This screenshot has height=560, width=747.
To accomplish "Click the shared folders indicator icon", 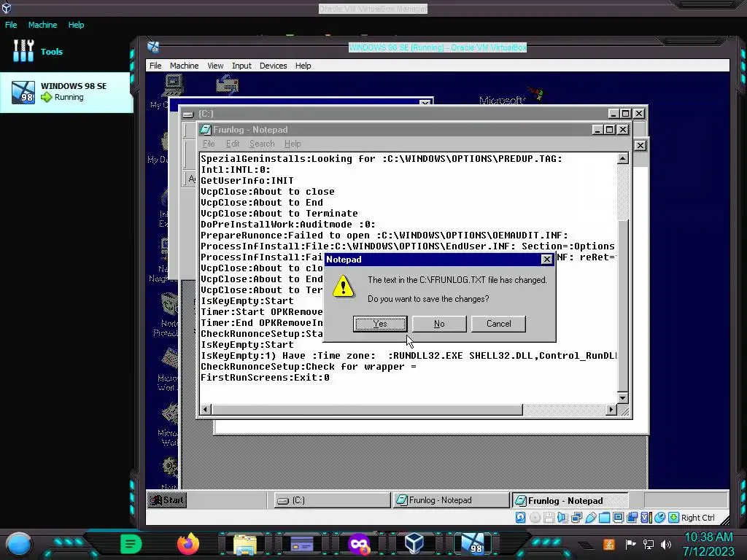I will 604,518.
